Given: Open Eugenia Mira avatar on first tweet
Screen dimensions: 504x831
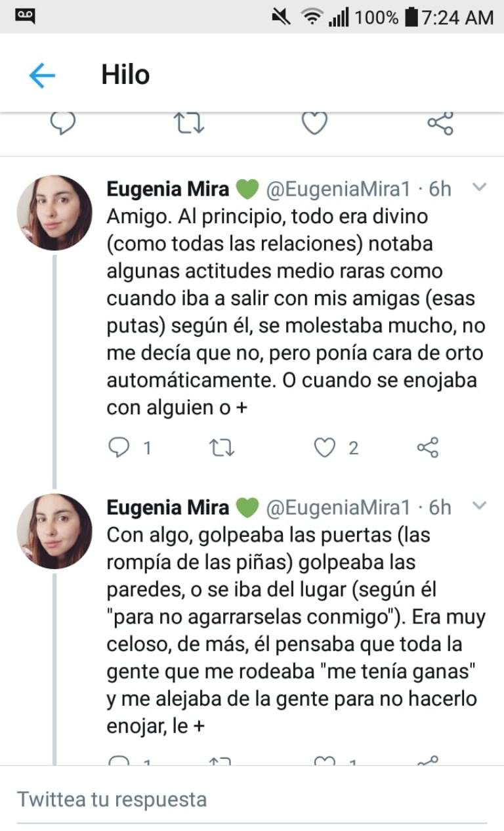Looking at the screenshot, I should click(54, 213).
